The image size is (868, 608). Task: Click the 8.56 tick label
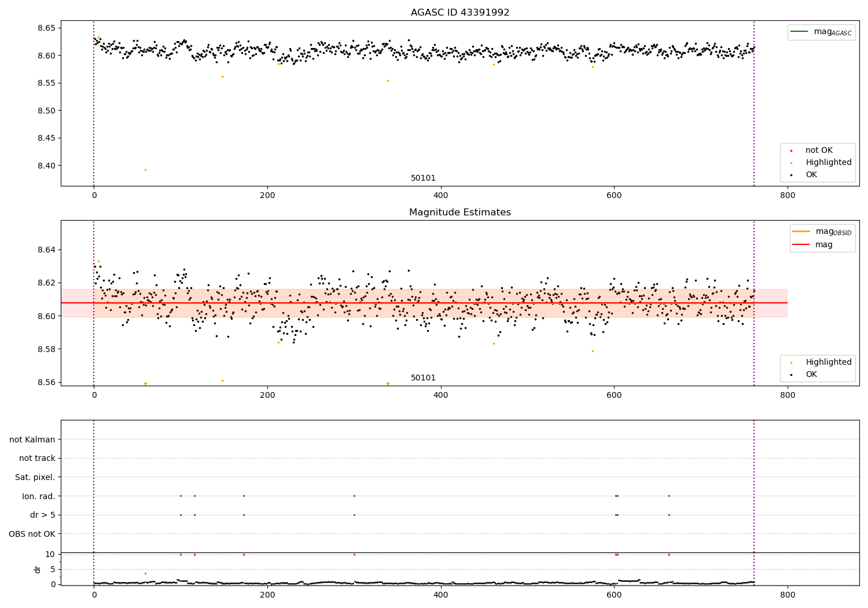point(46,382)
